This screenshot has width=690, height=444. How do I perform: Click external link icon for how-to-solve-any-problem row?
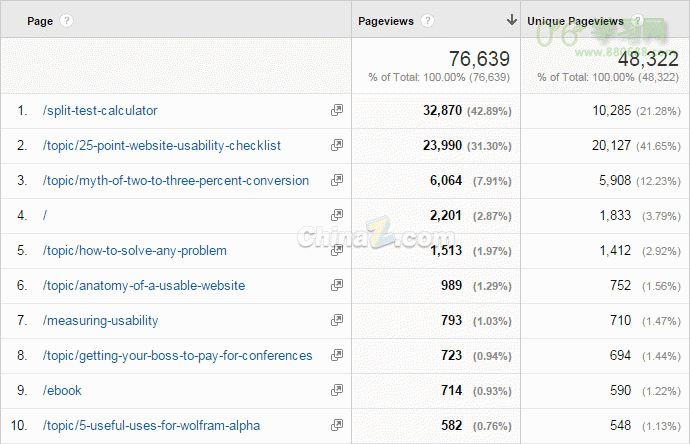point(337,251)
